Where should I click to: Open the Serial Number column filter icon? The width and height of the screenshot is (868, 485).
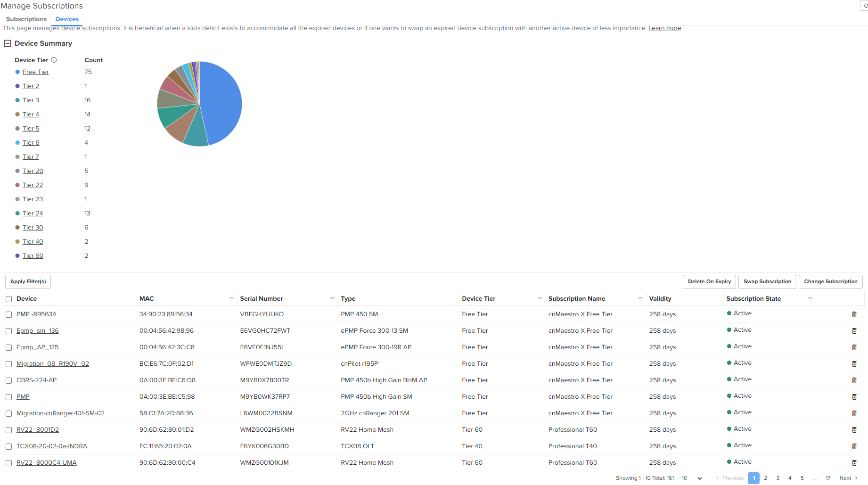[332, 299]
